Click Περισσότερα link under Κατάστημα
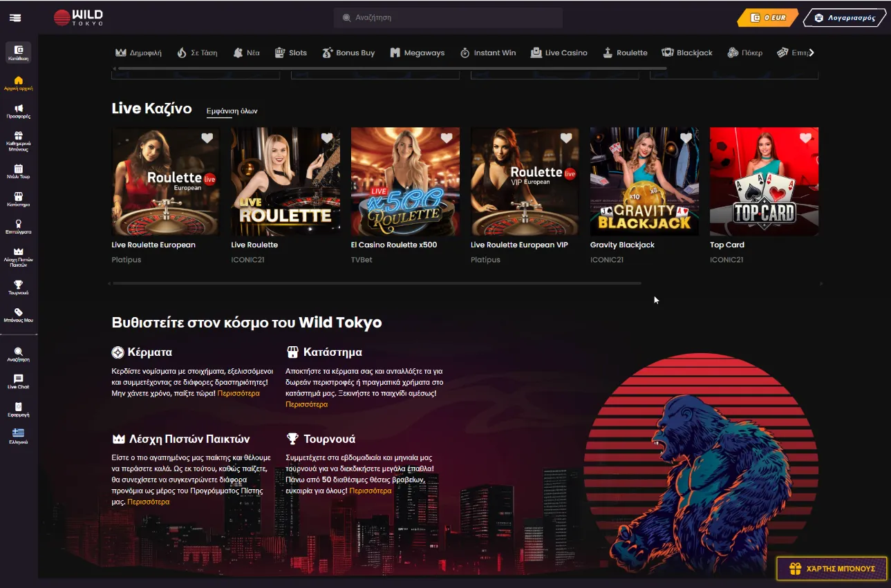 pos(307,404)
